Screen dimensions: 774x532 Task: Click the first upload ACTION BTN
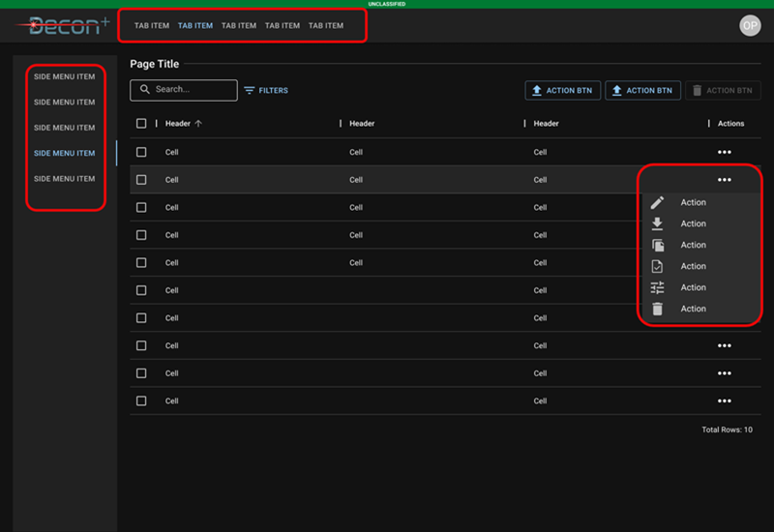(x=563, y=90)
